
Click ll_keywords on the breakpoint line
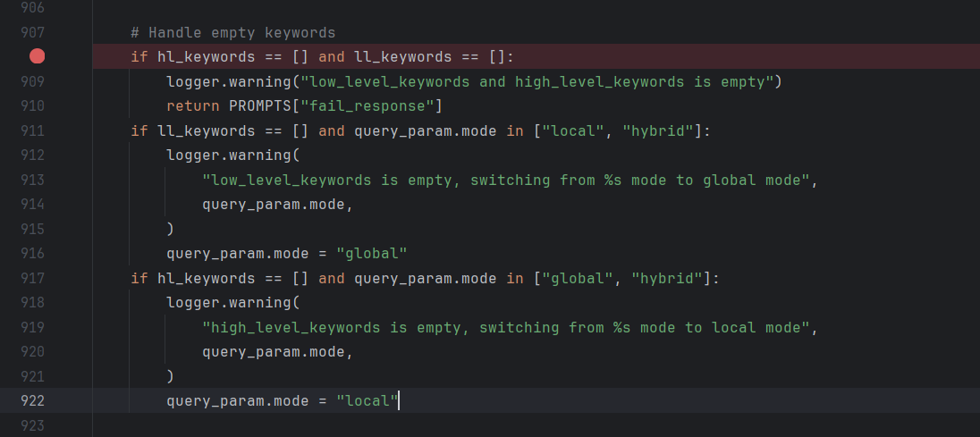coord(403,57)
